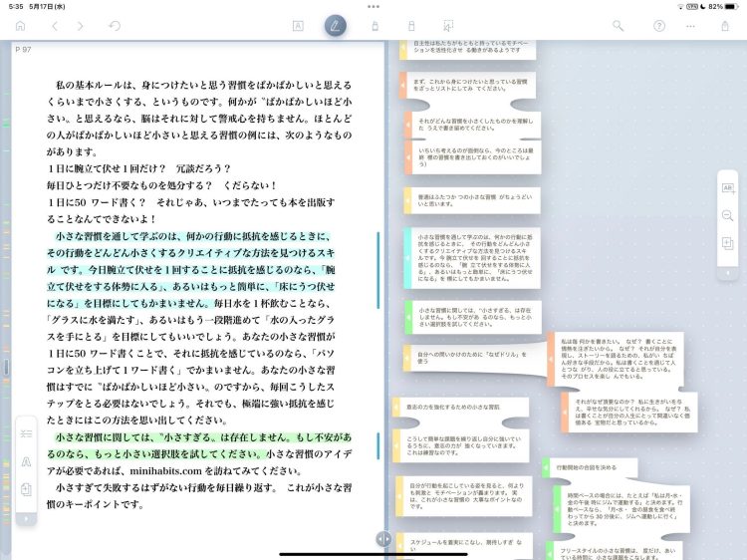Select the top card starting 自主性は私たちが
The height and width of the screenshot is (560, 747).
[468, 48]
